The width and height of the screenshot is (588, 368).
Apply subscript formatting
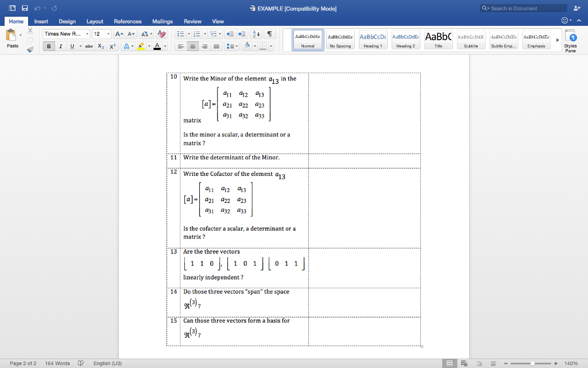pos(101,46)
